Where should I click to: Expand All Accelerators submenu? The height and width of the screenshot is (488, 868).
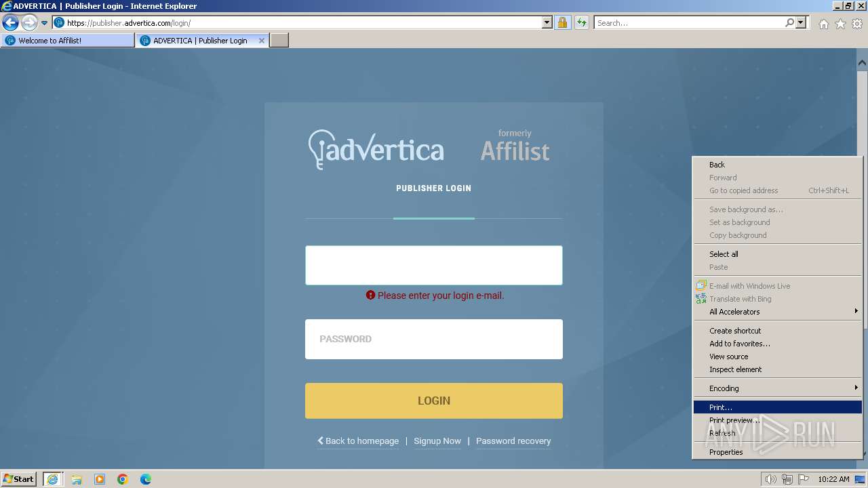click(777, 312)
